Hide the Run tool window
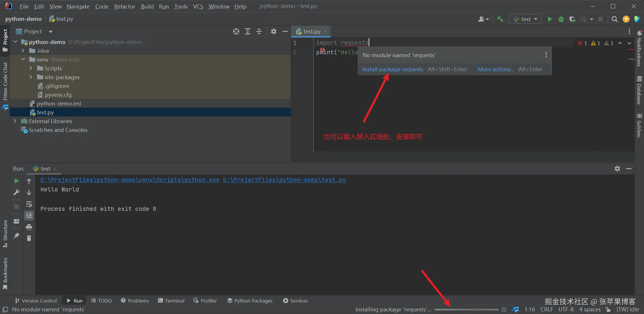644x314 pixels. point(628,169)
